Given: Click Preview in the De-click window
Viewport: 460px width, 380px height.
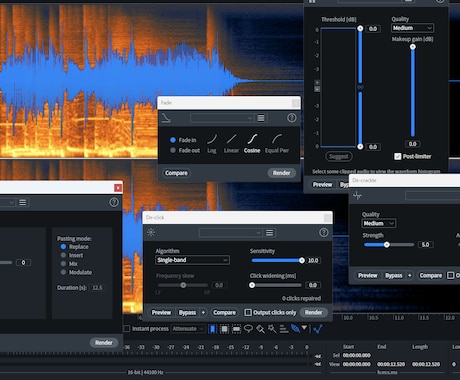Looking at the screenshot, I should tap(161, 312).
